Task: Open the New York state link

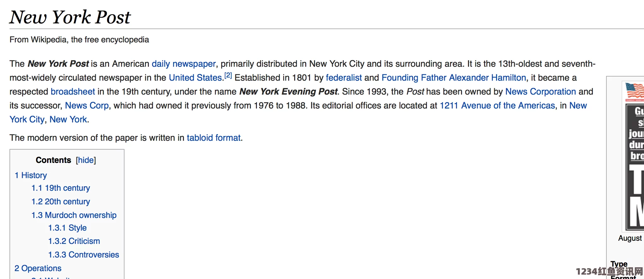Action: pyautogui.click(x=68, y=120)
